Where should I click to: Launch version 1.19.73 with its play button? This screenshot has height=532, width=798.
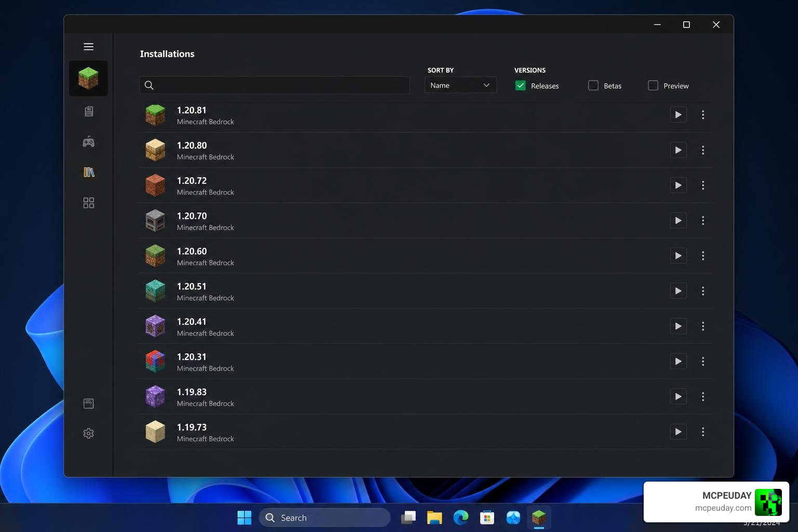[679, 432]
